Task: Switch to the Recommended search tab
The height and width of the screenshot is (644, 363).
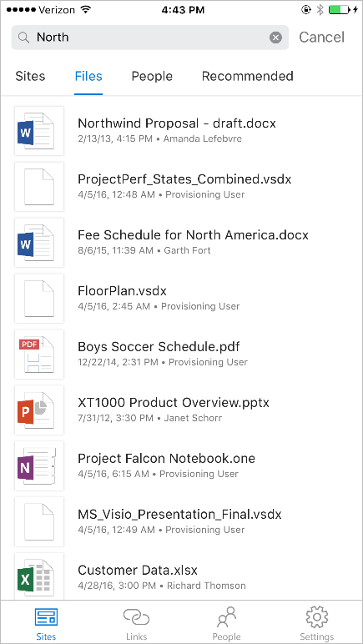Action: coord(248,77)
